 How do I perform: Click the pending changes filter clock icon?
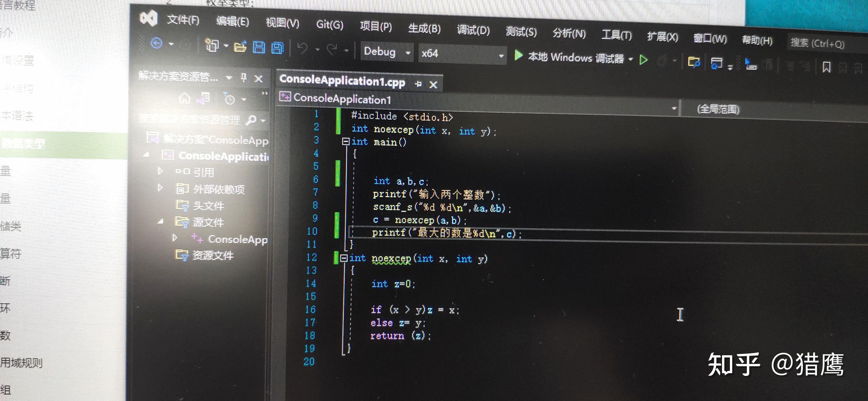230,99
